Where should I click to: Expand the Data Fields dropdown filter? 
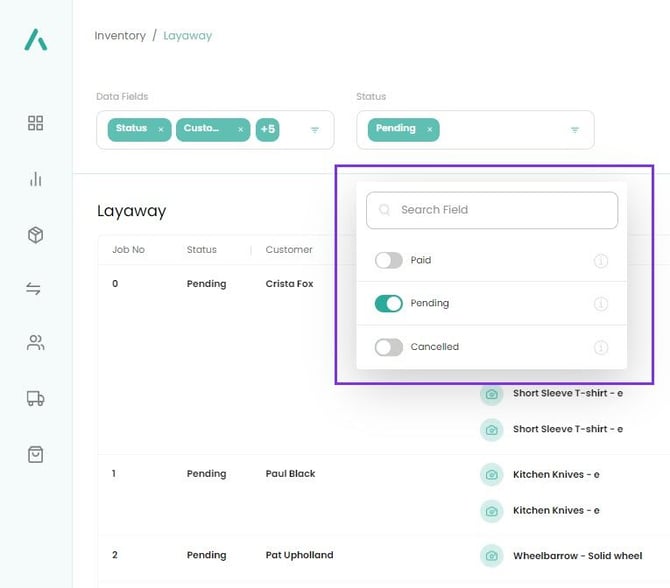tap(315, 130)
